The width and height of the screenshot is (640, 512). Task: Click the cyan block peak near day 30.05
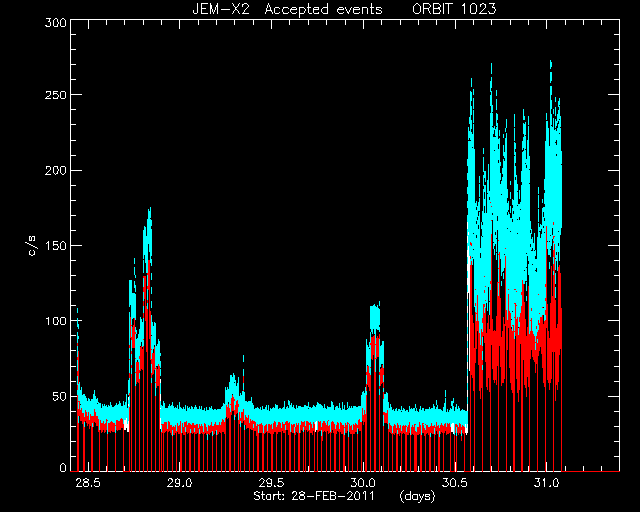(375, 314)
